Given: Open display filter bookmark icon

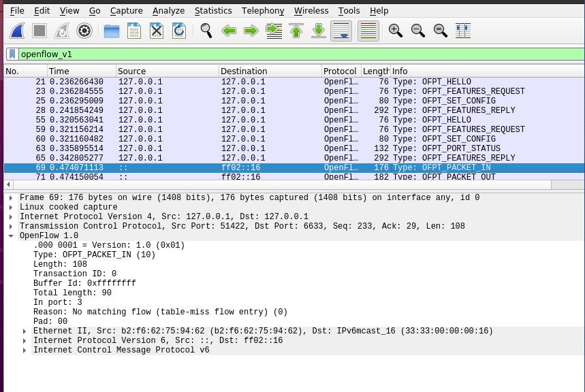Looking at the screenshot, I should coord(12,54).
